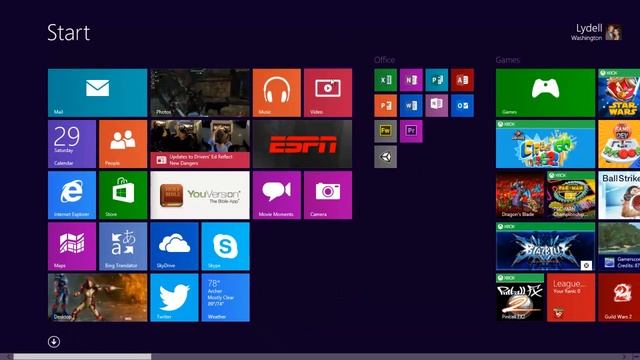This screenshot has width=640, height=360.
Task: Launch the Video app tile
Action: [x=328, y=93]
